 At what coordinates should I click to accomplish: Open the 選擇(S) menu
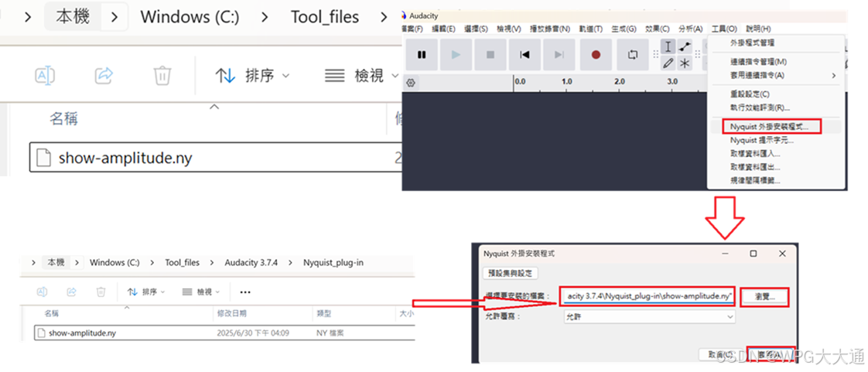click(x=476, y=29)
